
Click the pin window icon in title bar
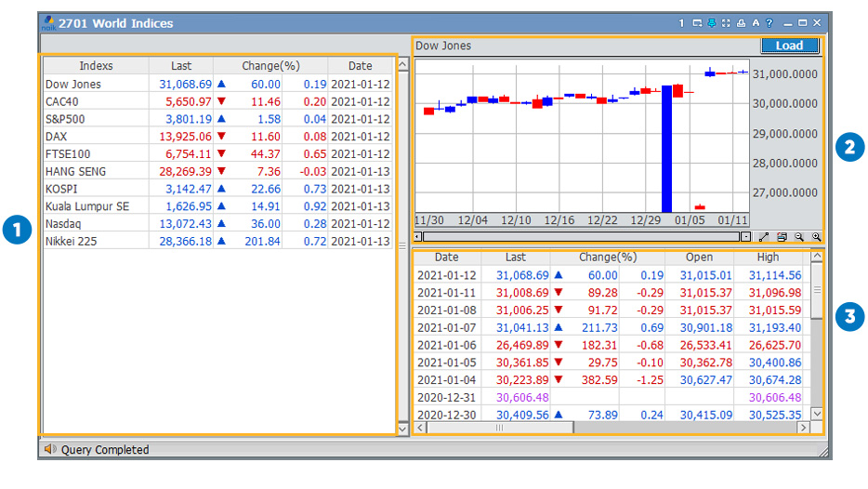click(x=711, y=22)
